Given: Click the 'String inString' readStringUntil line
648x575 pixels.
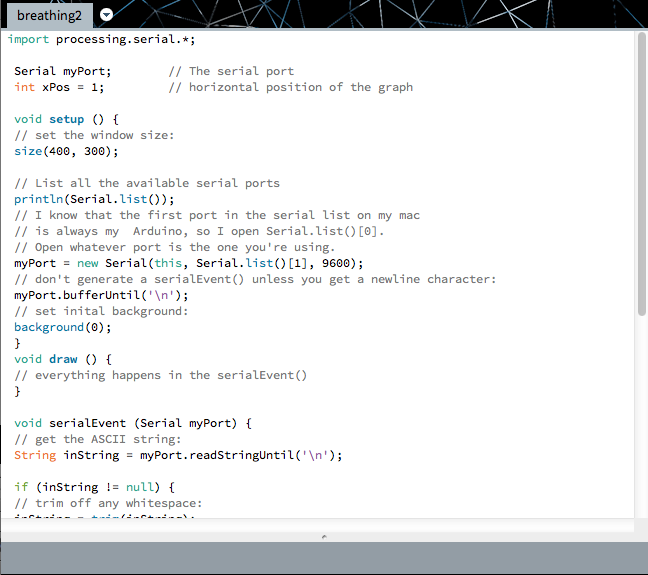Looking at the screenshot, I should [x=178, y=455].
